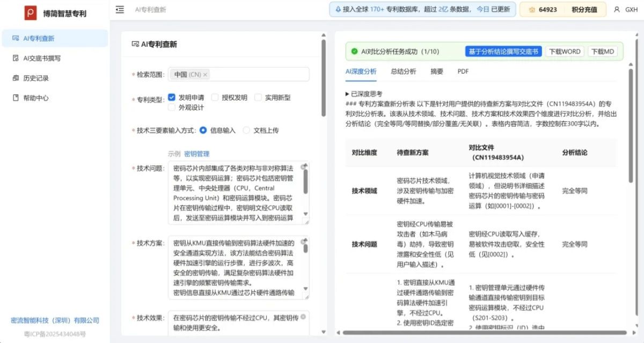Screen dimensions: 644x343
Task: Switch to the PDF tab
Action: [x=463, y=71]
